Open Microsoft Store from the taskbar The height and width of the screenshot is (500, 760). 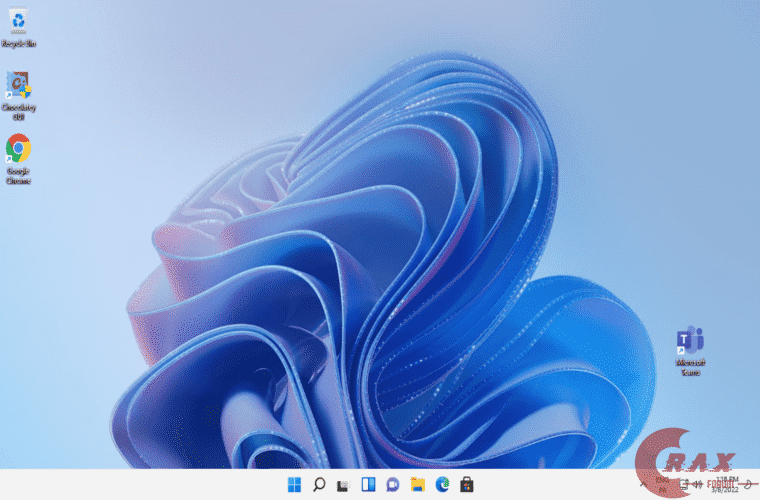(467, 484)
